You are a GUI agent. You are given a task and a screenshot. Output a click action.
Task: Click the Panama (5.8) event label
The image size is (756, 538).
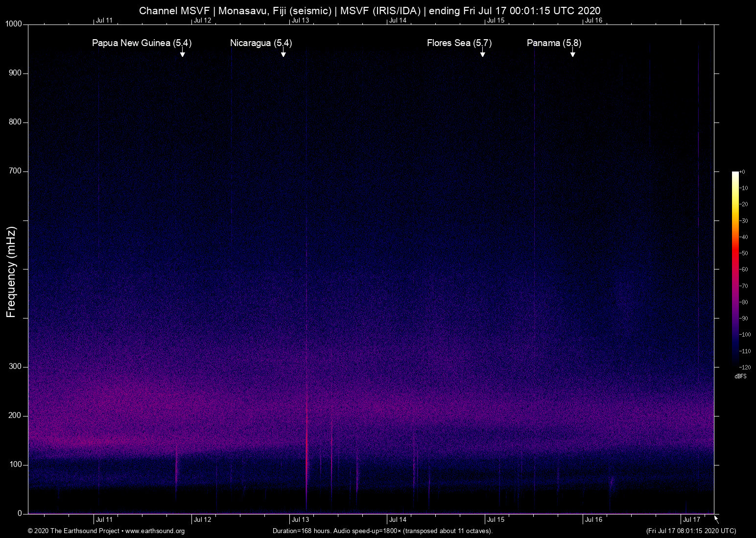554,43
